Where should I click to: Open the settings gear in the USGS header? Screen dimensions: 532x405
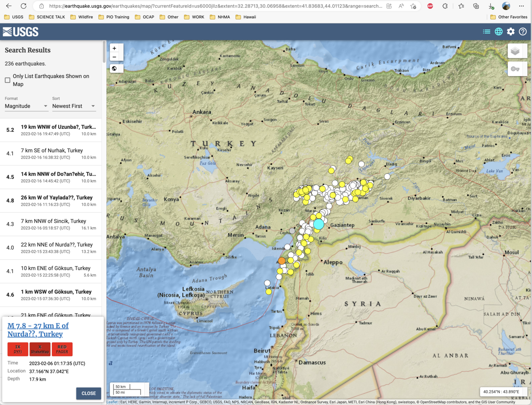tap(510, 31)
